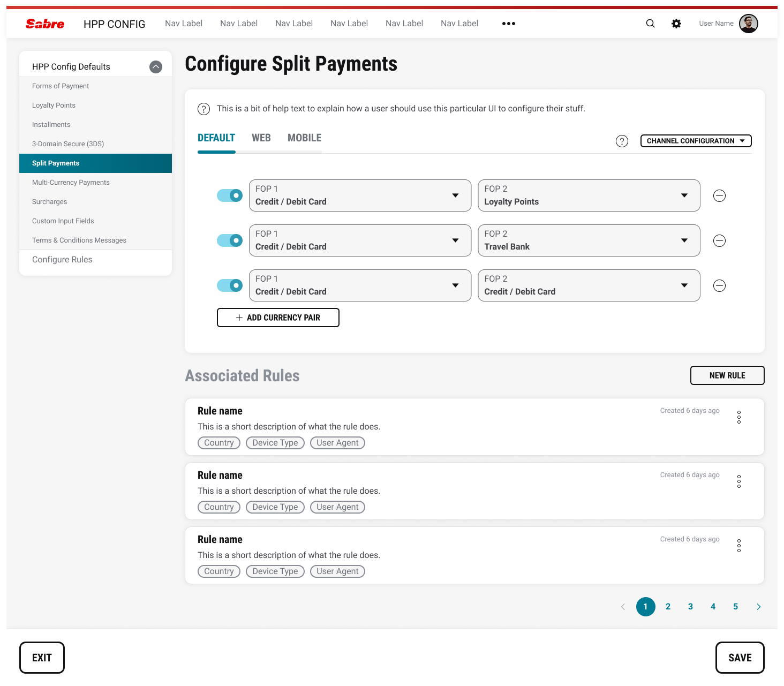The width and height of the screenshot is (784, 686).
Task: Remove the Credit / Debit Card FOP 2 row
Action: 720,285
